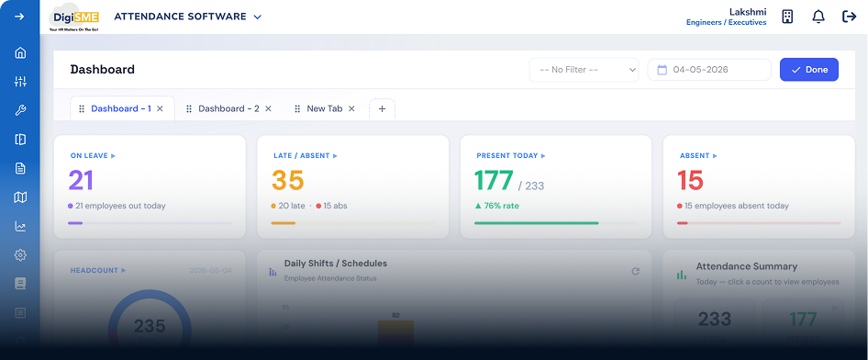Click calendar icon in date field
This screenshot has width=868, height=360.
(662, 70)
